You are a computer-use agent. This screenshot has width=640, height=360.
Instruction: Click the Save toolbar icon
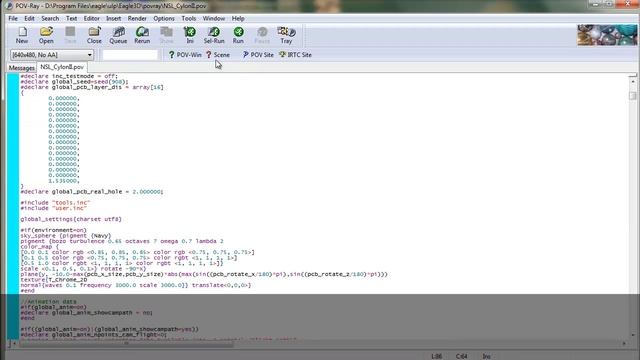[x=70, y=35]
